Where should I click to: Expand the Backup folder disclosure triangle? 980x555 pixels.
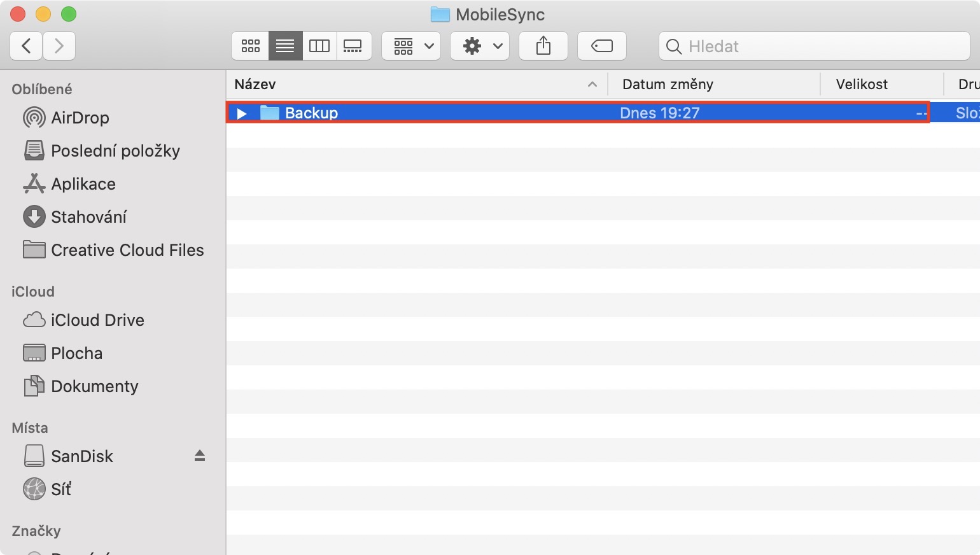pyautogui.click(x=241, y=113)
